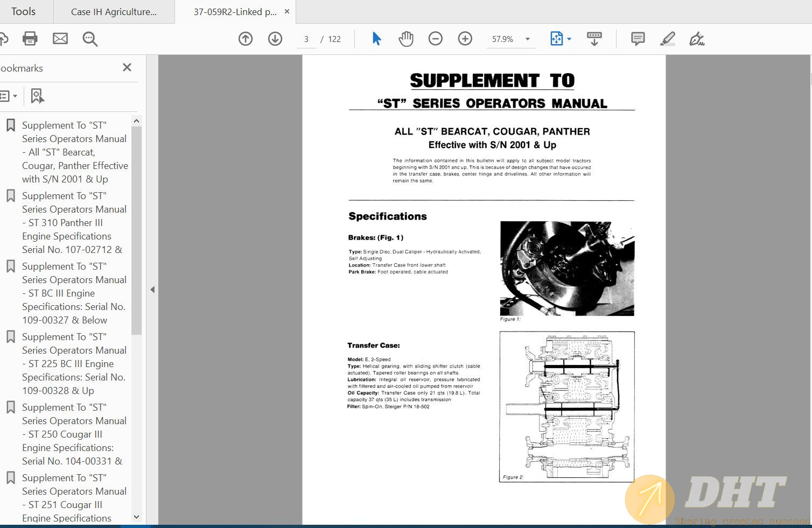This screenshot has height=528, width=812.
Task: Choose the Selection arrow tool
Action: [x=376, y=39]
